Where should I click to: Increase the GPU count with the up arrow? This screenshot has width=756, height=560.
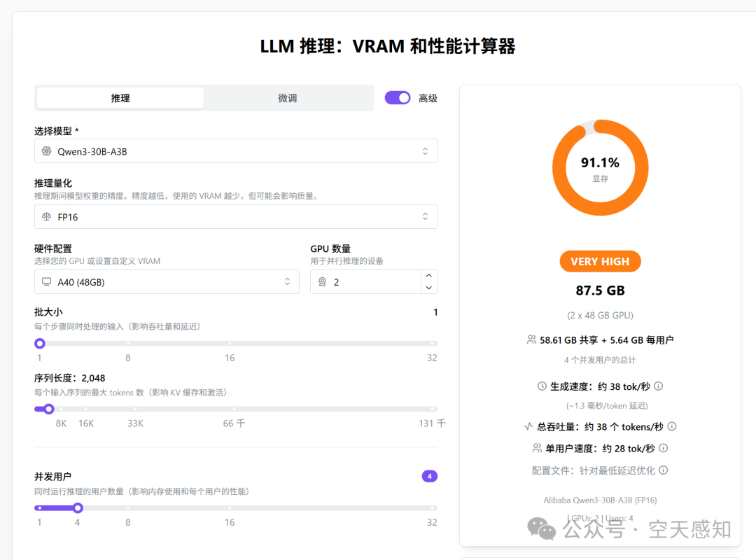point(428,275)
